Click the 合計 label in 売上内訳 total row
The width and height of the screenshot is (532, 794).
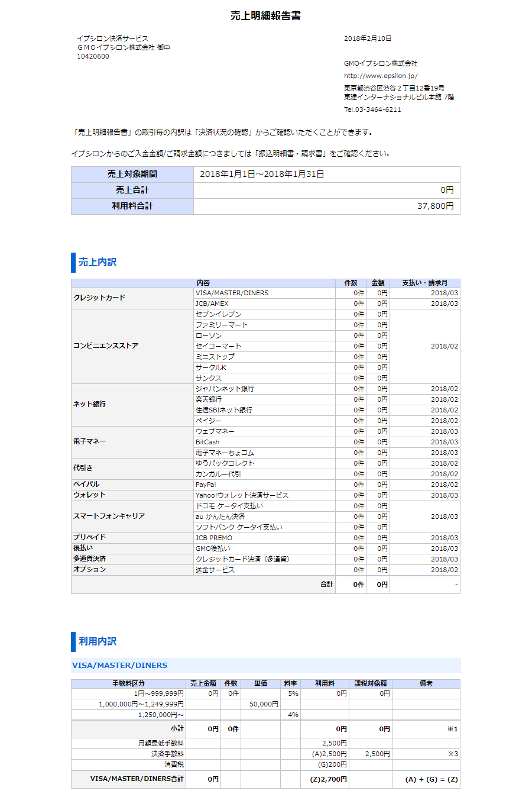point(327,585)
